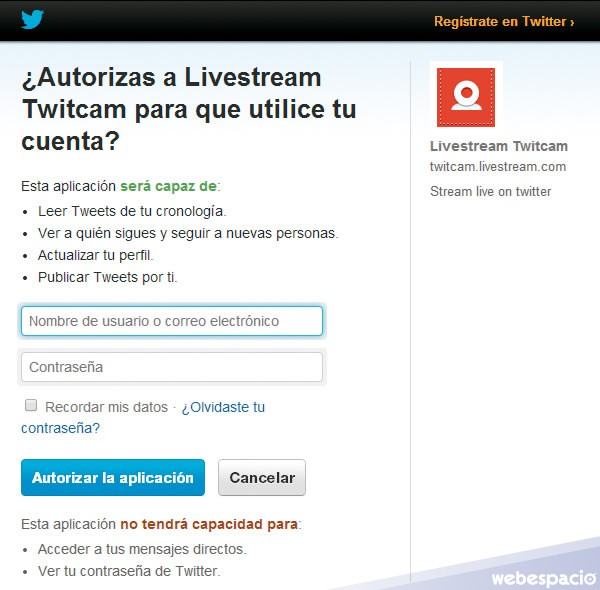Focus the username or email field
The width and height of the screenshot is (600, 590).
pyautogui.click(x=172, y=321)
